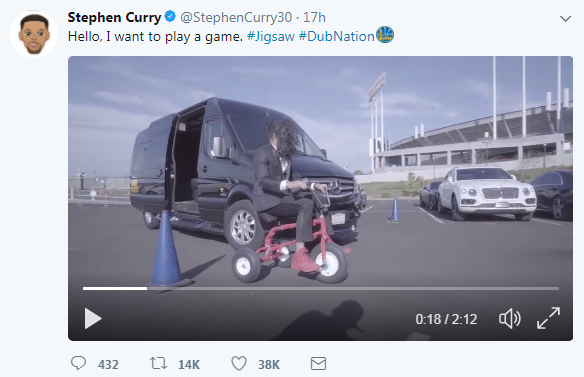Open Stephen Curry's profile avatar
The width and height of the screenshot is (584, 377).
pyautogui.click(x=34, y=34)
